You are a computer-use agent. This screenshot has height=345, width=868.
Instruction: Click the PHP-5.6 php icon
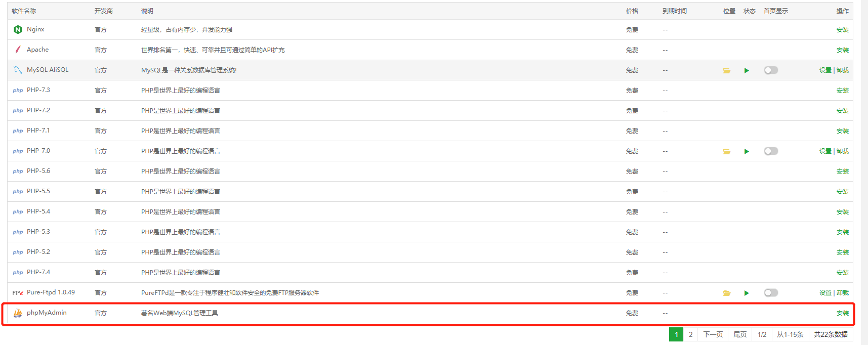tap(18, 171)
